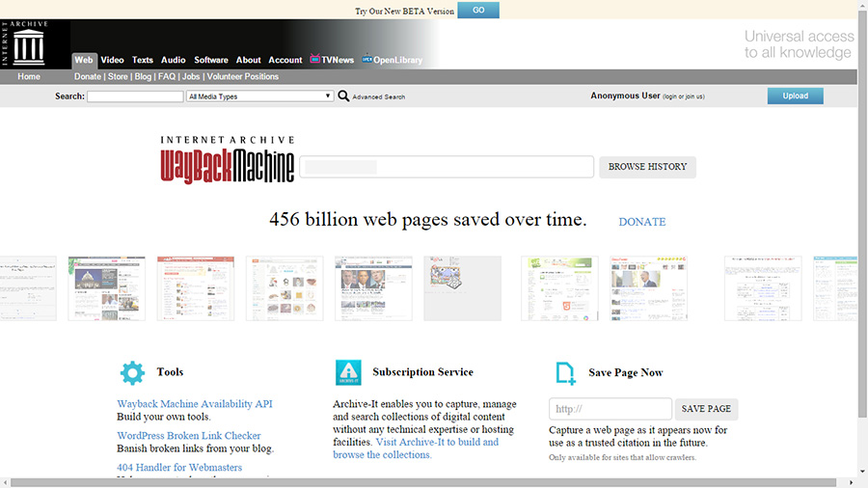Open Wayback Machine Availability API link
Screen dimensions: 868x488
click(194, 404)
